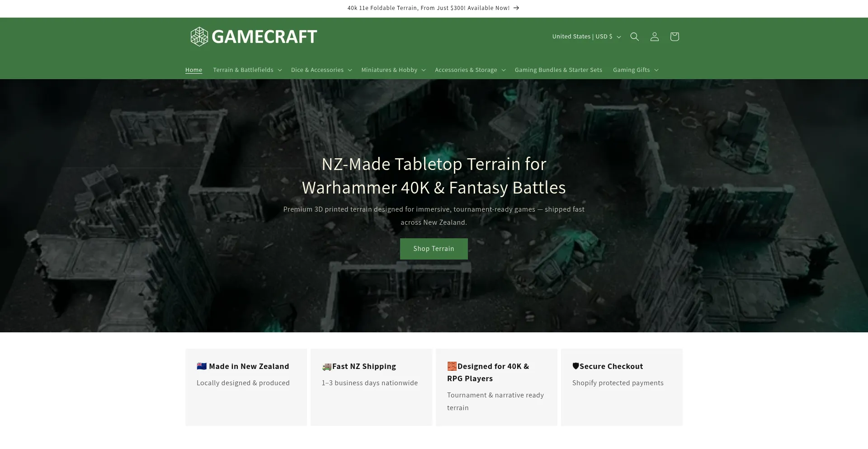Image resolution: width=868 pixels, height=449 pixels.
Task: Open the account login icon
Action: pyautogui.click(x=654, y=37)
